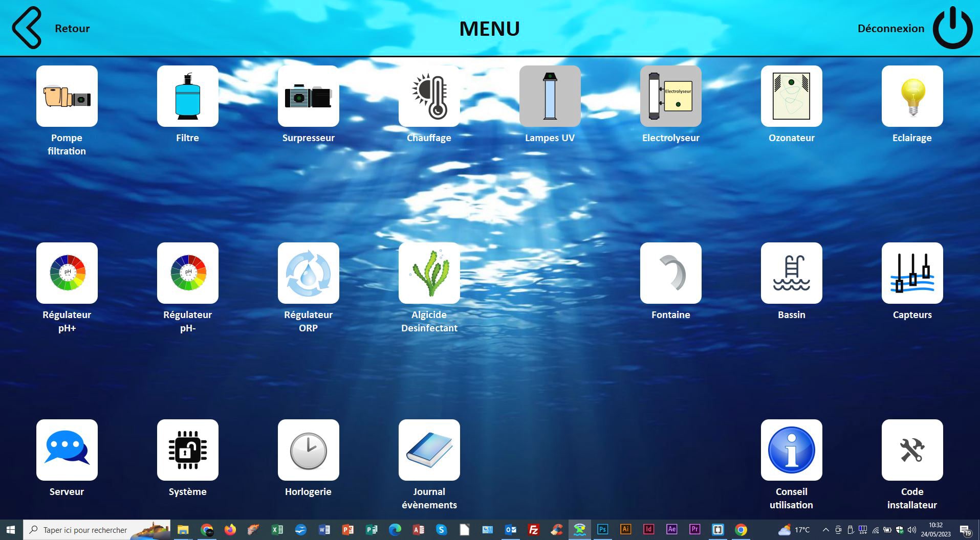The image size is (980, 540).
Task: Open the Journal évènements book icon
Action: 429,450
